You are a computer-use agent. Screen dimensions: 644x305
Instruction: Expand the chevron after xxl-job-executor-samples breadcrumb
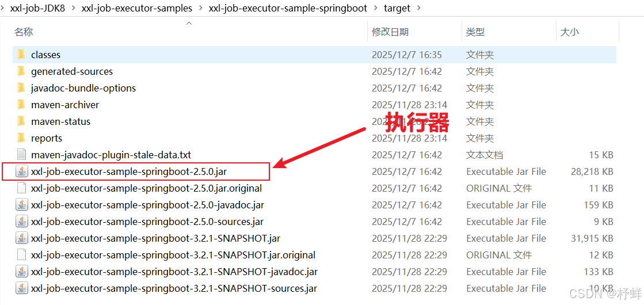200,8
